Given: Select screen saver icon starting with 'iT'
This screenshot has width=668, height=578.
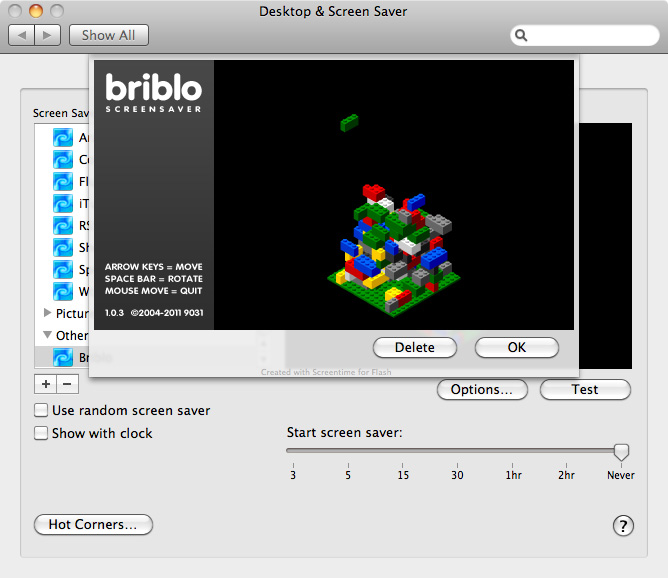Looking at the screenshot, I should coord(63,204).
